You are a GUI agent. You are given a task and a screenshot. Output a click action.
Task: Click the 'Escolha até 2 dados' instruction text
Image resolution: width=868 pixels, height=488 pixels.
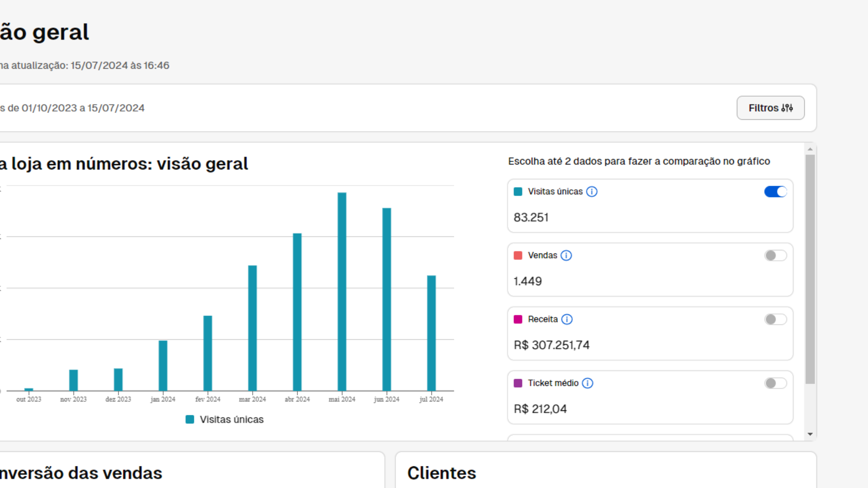tap(639, 161)
